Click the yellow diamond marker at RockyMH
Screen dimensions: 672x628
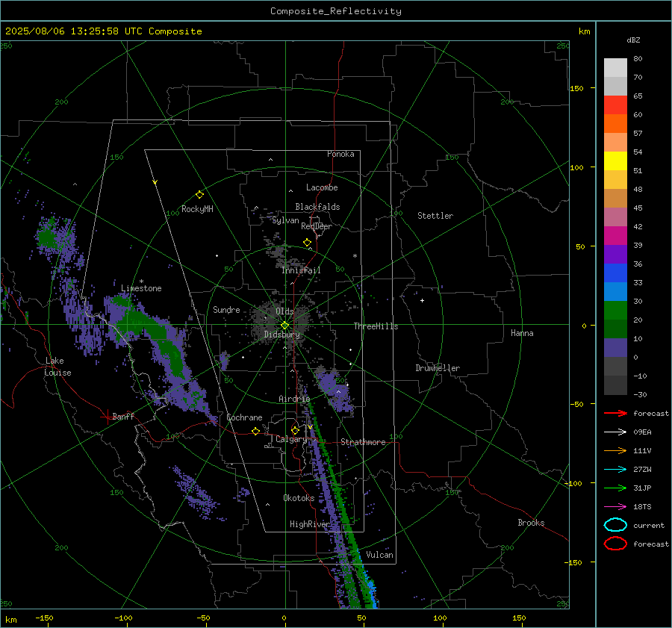tap(199, 195)
